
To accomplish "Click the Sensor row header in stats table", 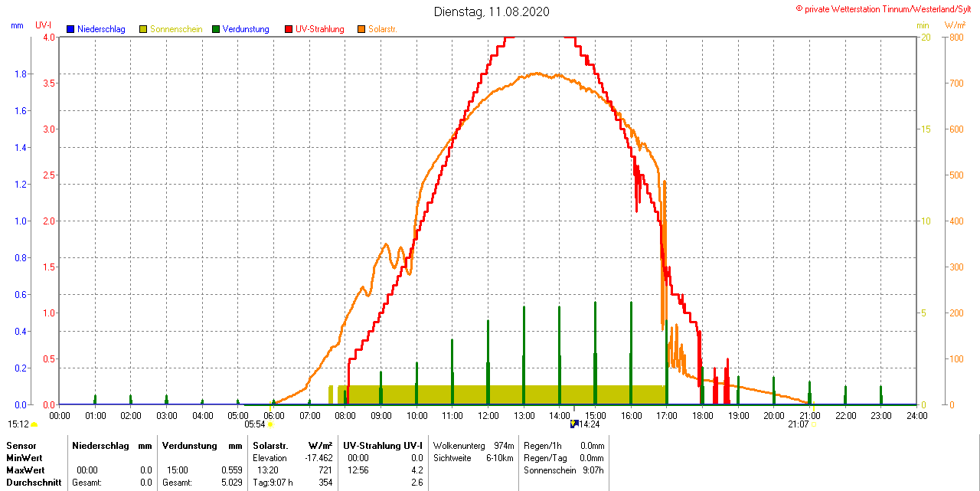I will click(x=21, y=445).
